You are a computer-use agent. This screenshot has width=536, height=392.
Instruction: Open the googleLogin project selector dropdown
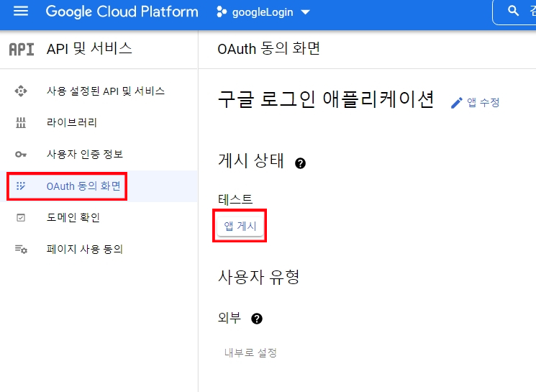pos(263,12)
